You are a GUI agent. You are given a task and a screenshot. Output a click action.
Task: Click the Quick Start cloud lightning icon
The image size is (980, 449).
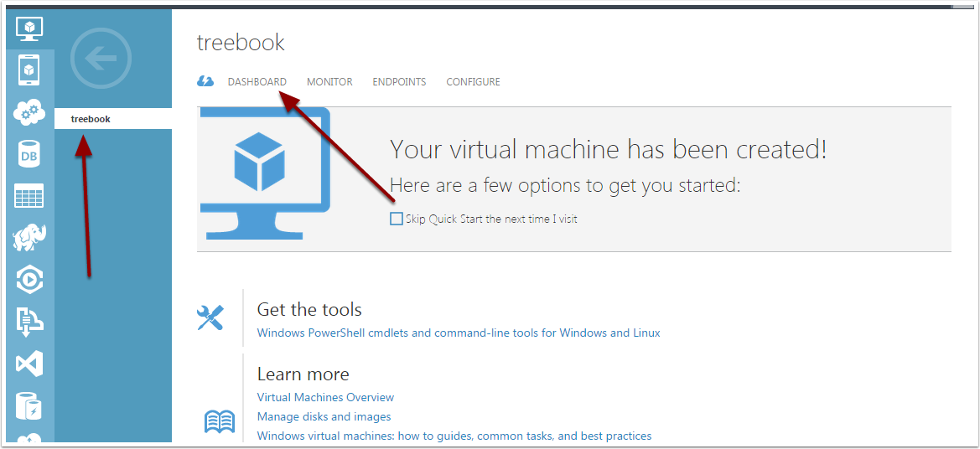[205, 81]
